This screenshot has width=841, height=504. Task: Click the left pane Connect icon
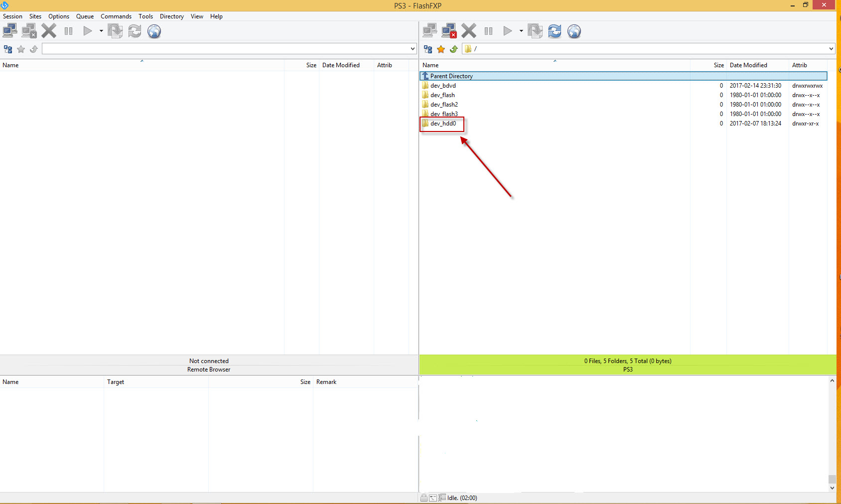click(x=10, y=31)
